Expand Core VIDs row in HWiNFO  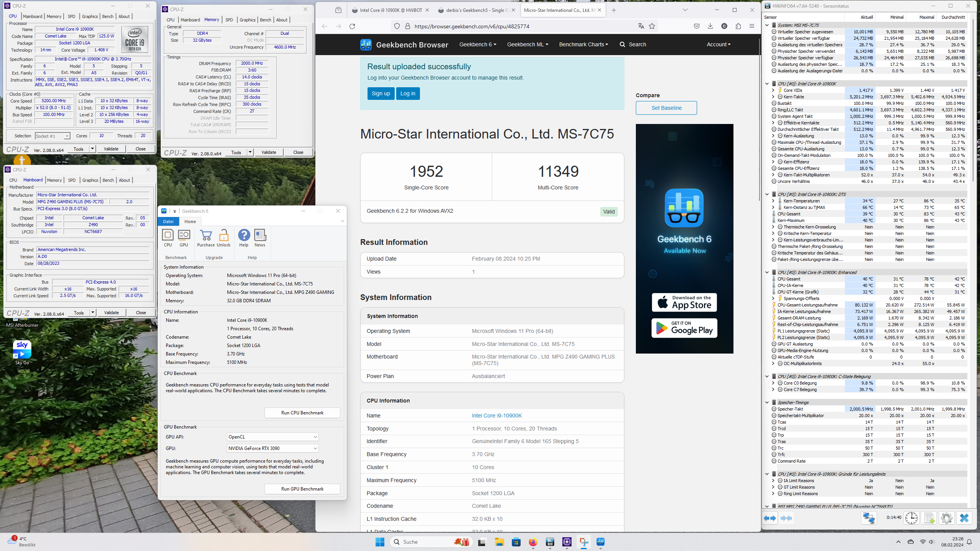click(x=773, y=90)
